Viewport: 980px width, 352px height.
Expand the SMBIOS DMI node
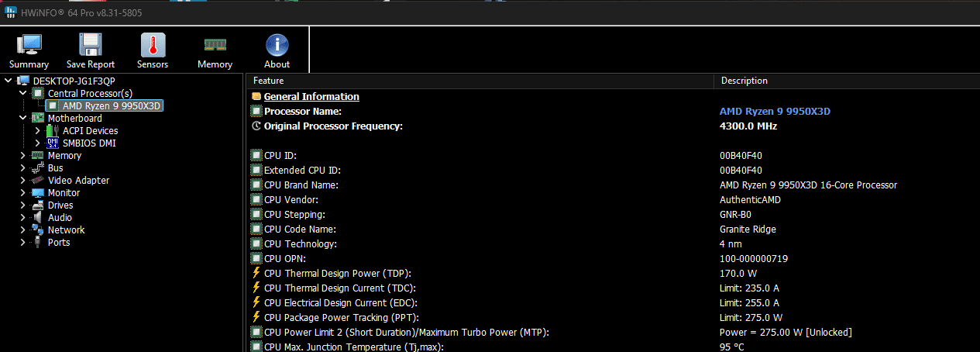click(x=37, y=143)
